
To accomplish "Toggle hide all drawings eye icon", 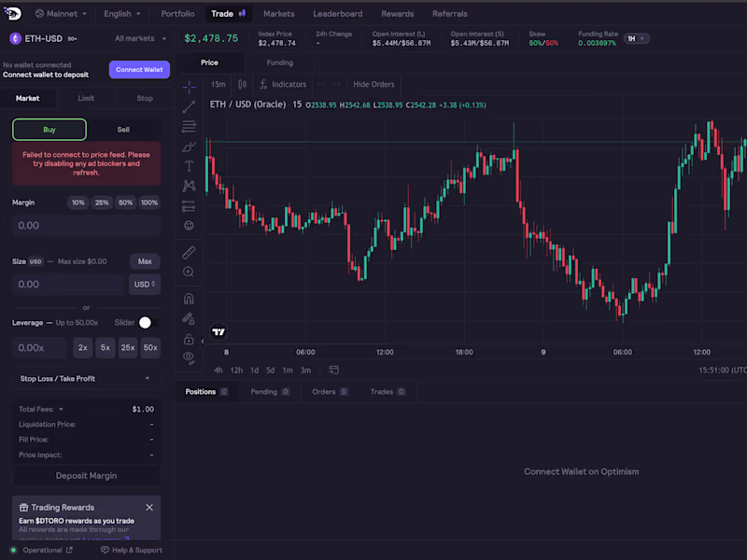I will pos(189,357).
